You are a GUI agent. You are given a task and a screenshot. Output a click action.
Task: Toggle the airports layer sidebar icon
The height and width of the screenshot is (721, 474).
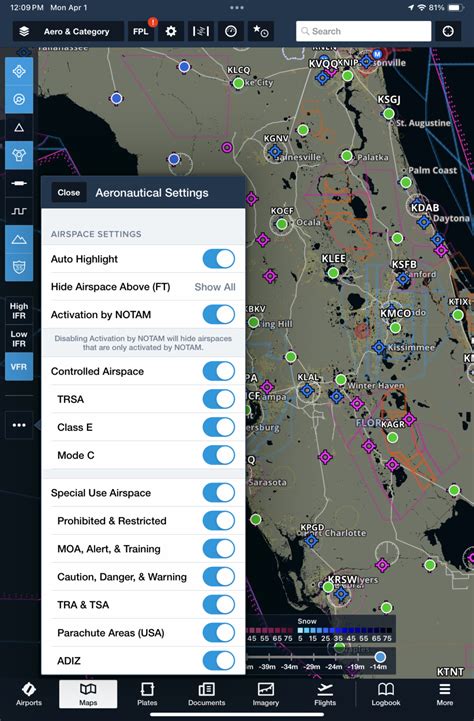[19, 71]
